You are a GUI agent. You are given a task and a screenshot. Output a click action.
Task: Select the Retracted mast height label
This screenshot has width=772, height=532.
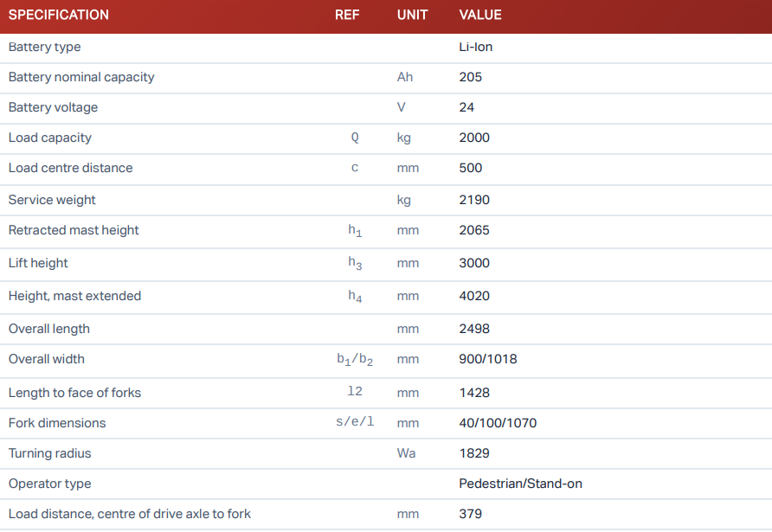click(x=74, y=230)
